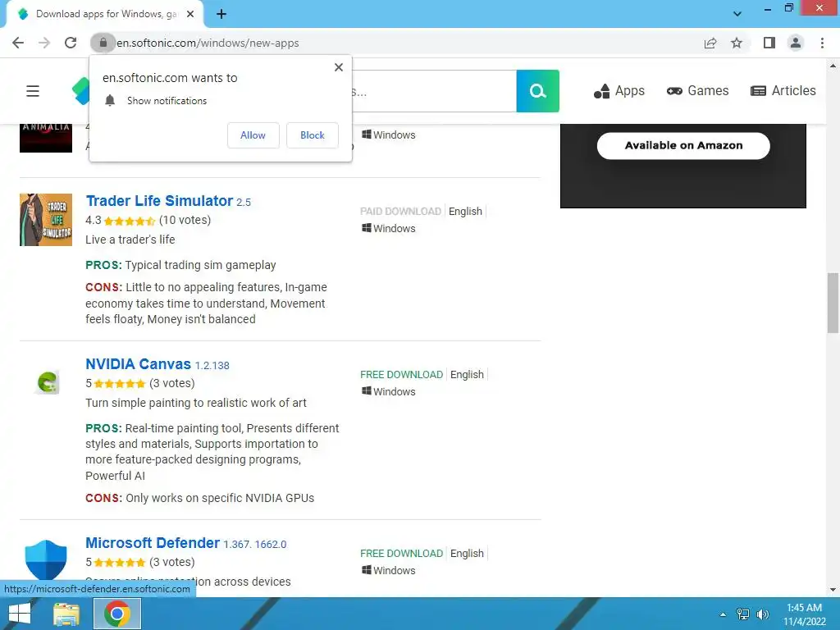
Task: Click Windows platform under Trader Life Simulator
Action: (x=389, y=228)
